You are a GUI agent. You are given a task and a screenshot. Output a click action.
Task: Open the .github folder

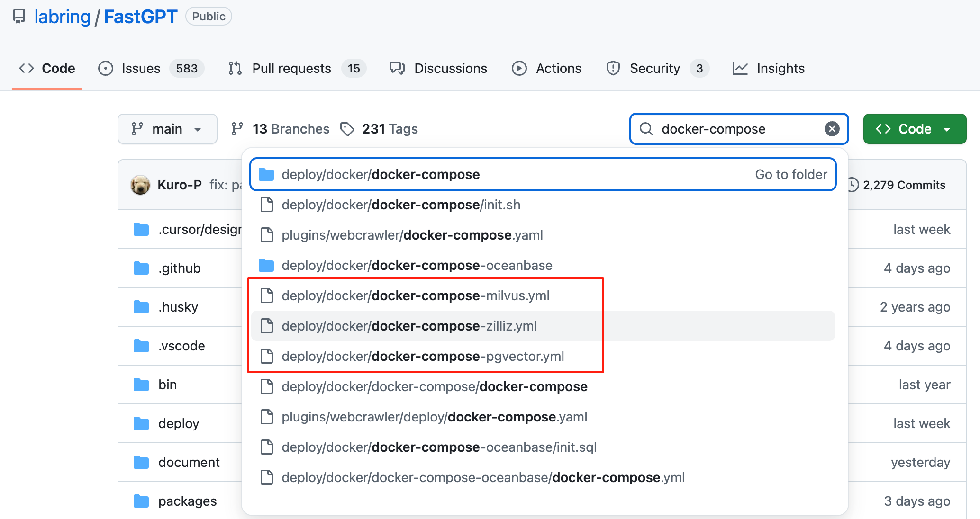tap(180, 268)
